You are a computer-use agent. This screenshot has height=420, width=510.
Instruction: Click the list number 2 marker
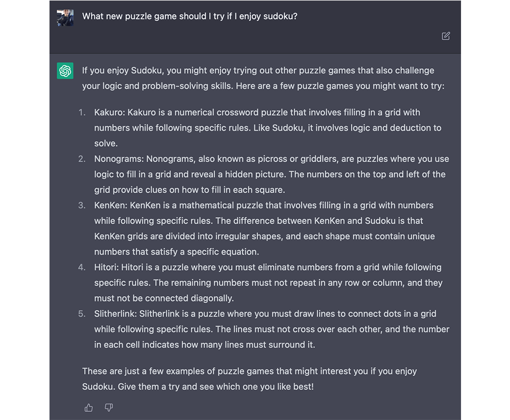point(82,159)
